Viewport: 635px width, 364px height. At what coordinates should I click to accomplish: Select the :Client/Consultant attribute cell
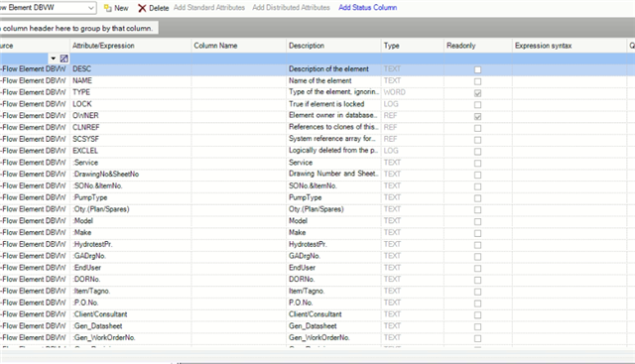pos(131,314)
